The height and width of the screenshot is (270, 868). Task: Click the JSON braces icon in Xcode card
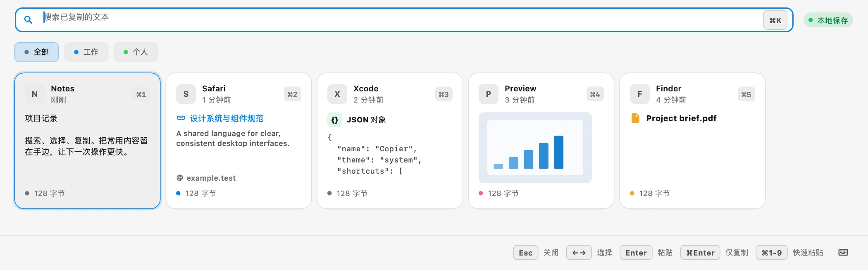(x=335, y=119)
